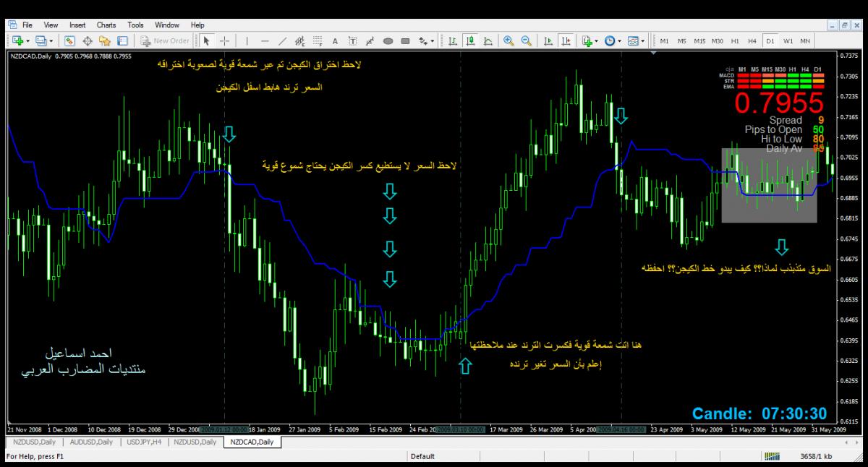
Task: Select the Andrews Pitchfork tool
Action: point(370,41)
